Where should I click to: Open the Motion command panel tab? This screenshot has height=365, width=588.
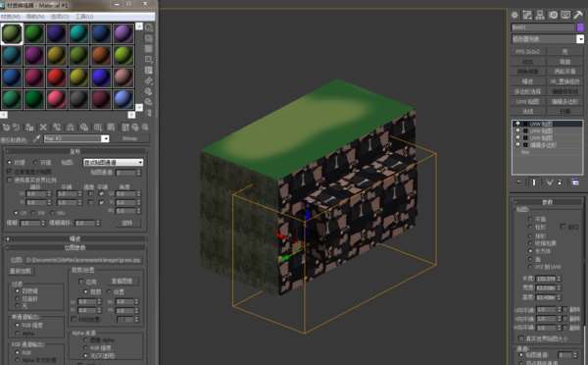click(x=553, y=15)
